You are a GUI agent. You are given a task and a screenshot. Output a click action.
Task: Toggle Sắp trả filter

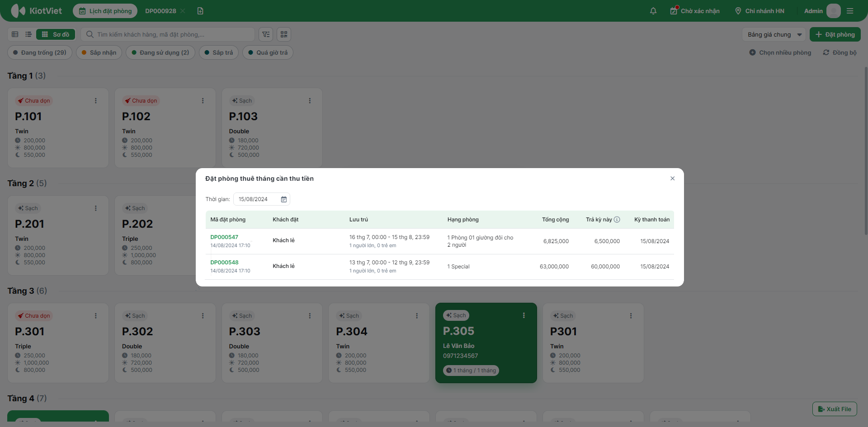point(219,52)
